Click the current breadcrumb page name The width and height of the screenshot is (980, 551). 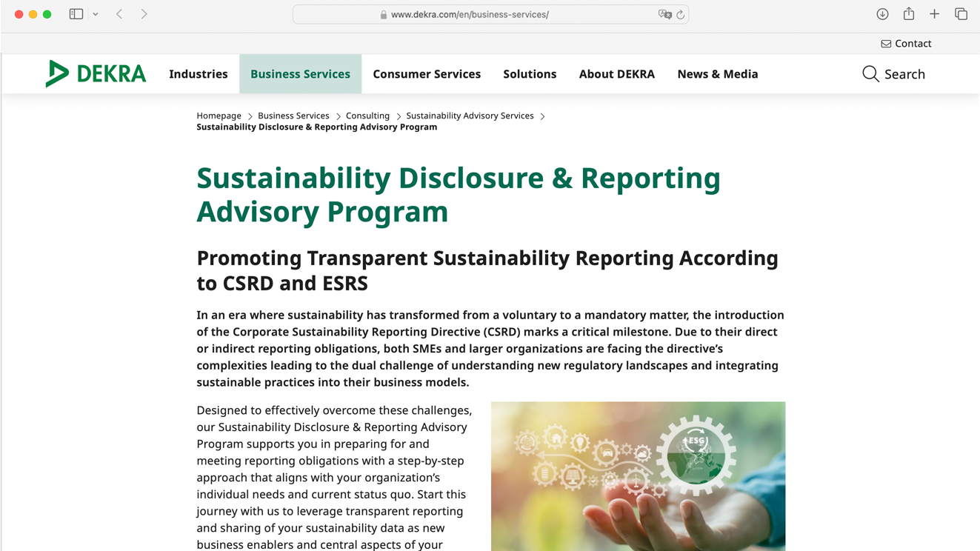[x=316, y=127]
